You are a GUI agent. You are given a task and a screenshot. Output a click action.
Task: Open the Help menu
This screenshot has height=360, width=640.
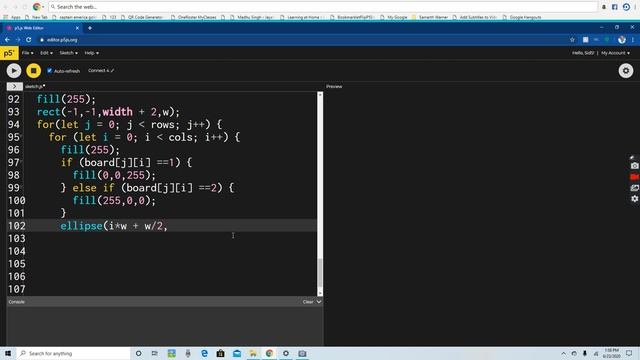coord(91,53)
